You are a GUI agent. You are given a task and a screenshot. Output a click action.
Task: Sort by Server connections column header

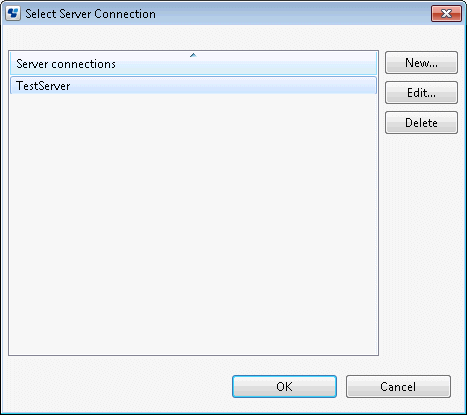tap(193, 63)
